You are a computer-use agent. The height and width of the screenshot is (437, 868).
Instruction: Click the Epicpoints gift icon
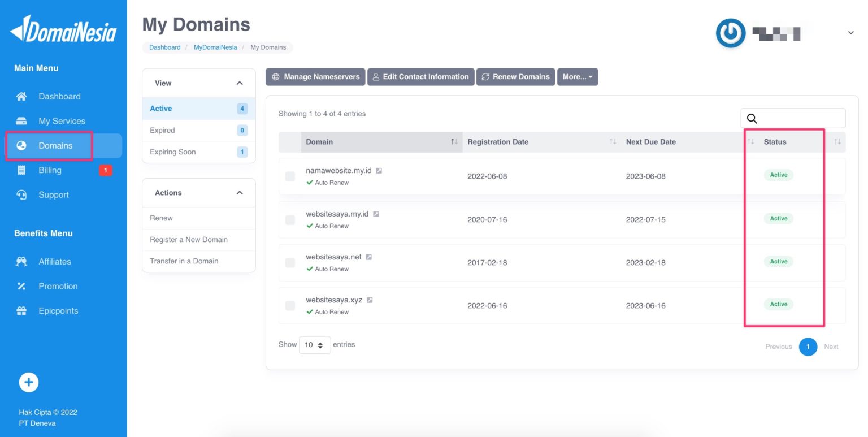(21, 311)
